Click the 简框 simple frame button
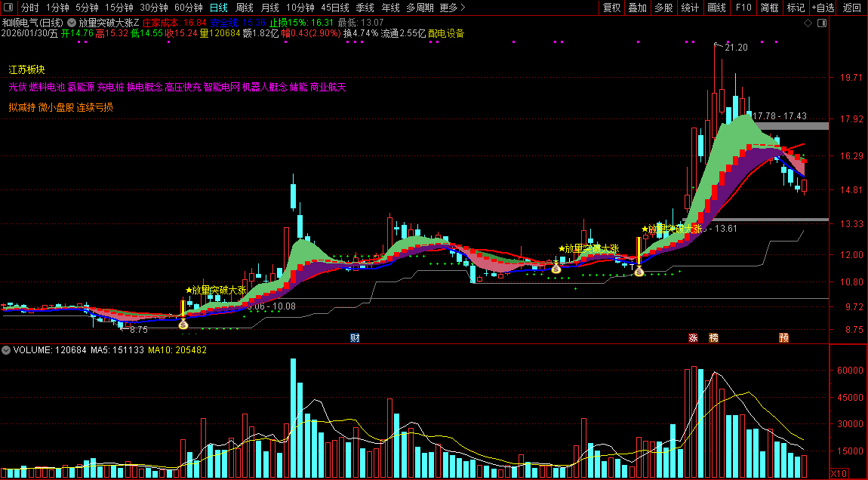 [769, 8]
